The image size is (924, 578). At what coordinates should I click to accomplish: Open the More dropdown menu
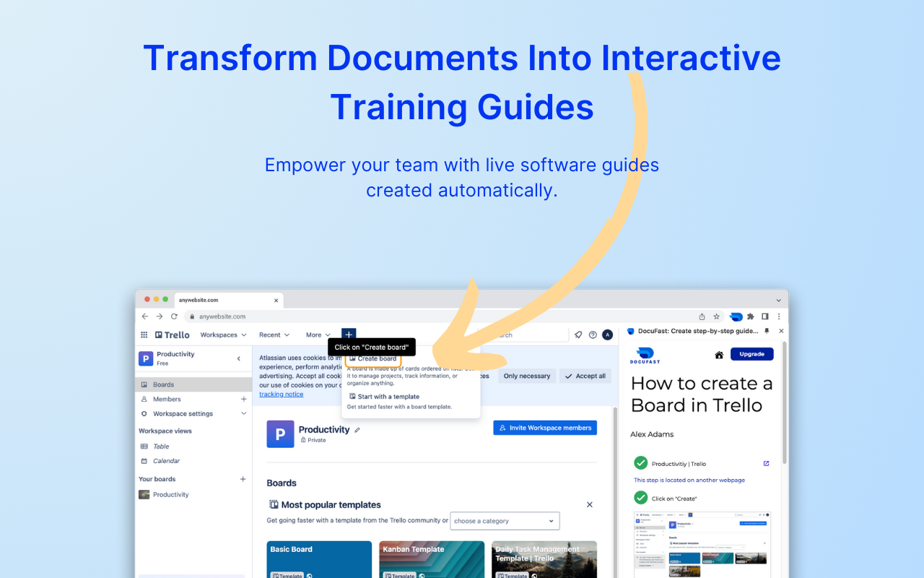(318, 335)
